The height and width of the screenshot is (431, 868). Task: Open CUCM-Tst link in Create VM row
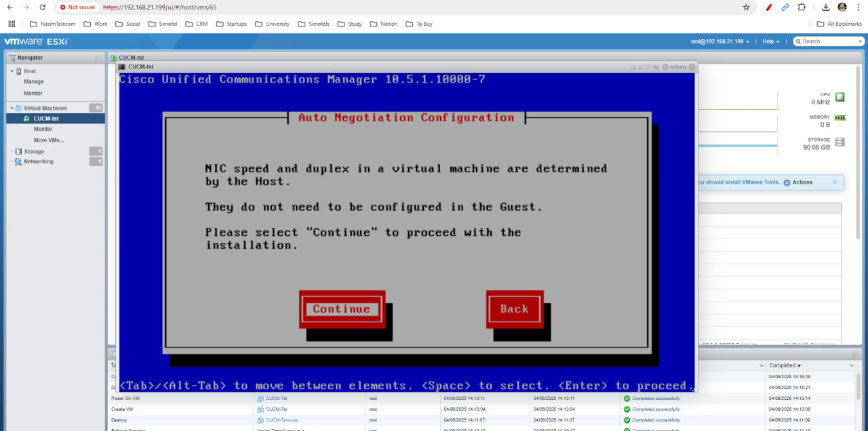tap(277, 409)
